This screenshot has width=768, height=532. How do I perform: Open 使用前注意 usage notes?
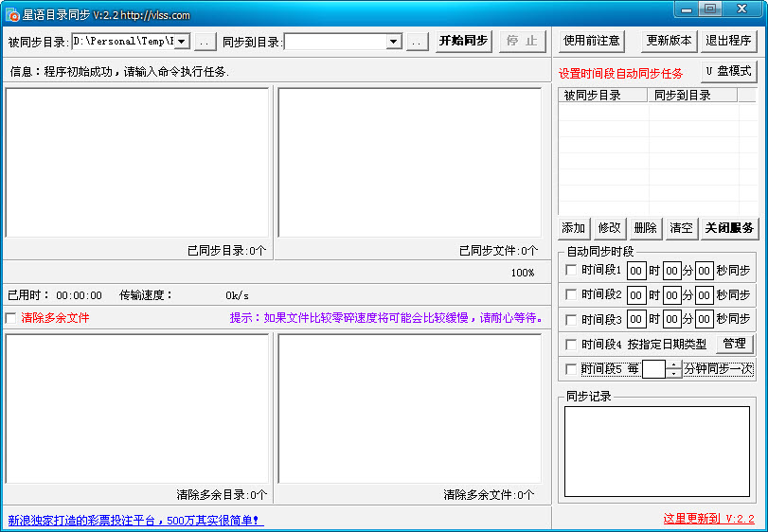point(592,41)
